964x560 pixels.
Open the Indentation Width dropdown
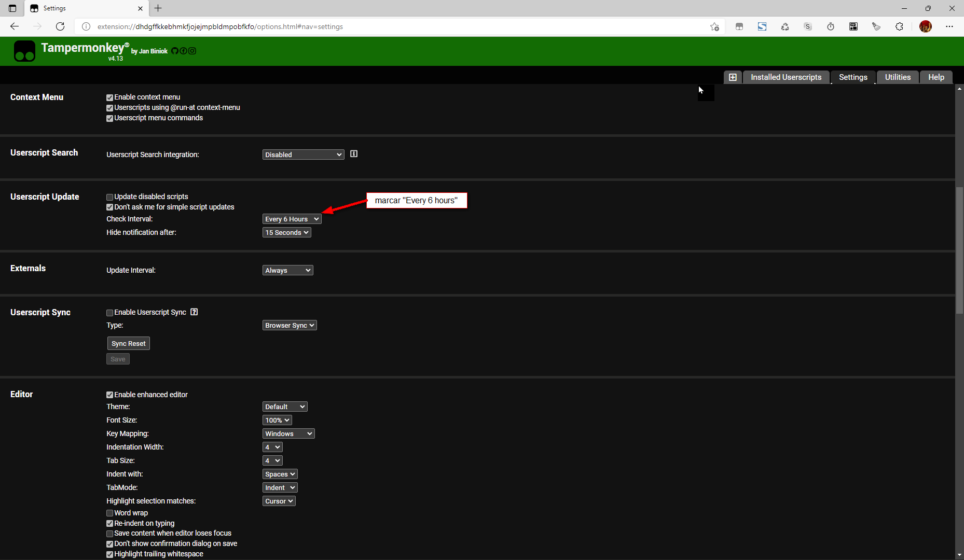point(272,447)
